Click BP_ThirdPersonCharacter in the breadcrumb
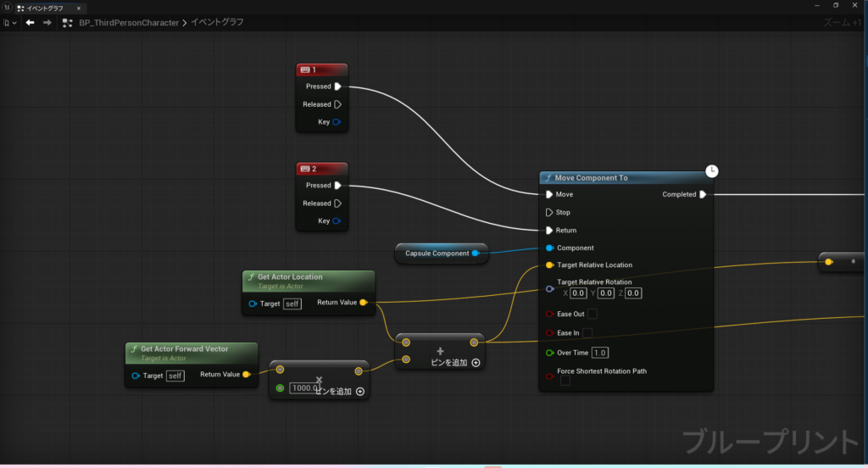Screen dimensions: 868x468 click(128, 23)
